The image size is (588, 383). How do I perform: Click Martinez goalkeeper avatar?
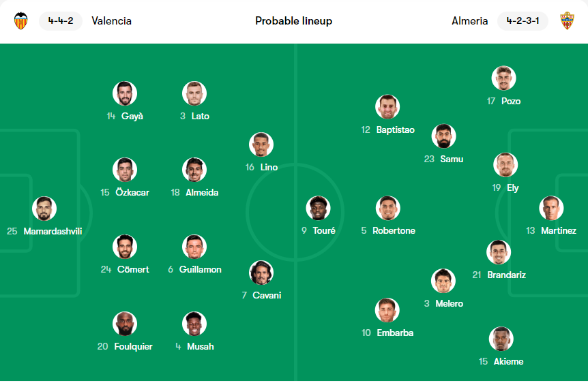(x=551, y=208)
